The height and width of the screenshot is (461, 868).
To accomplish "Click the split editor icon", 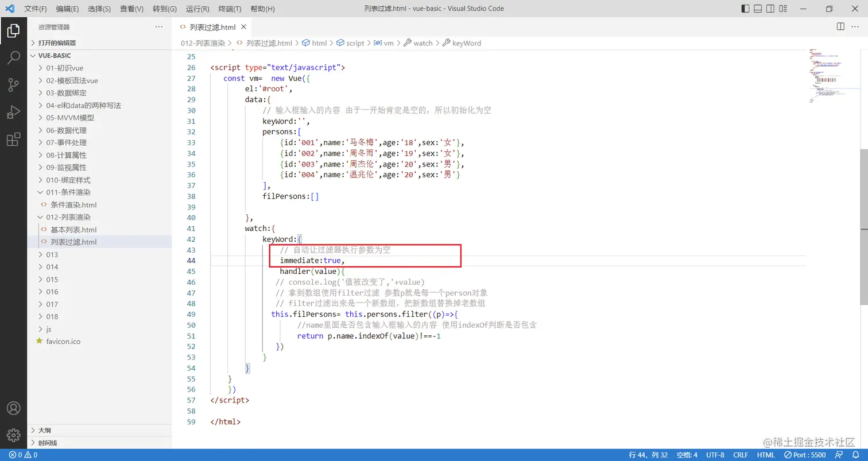I will tap(840, 27).
